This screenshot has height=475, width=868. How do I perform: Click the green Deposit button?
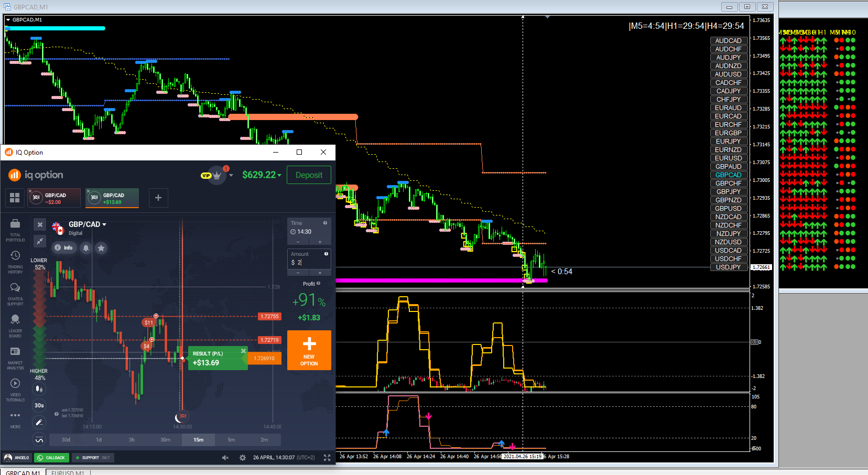[x=309, y=175]
